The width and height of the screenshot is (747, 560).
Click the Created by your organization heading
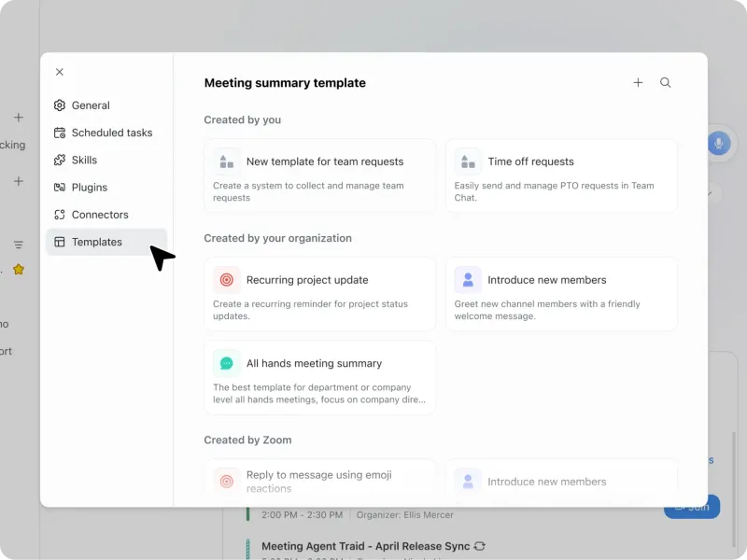277,238
